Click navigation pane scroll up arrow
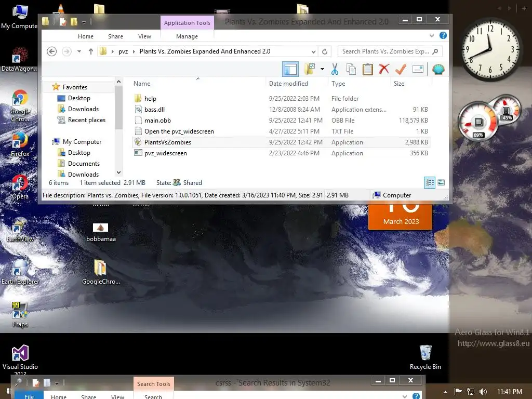Image resolution: width=532 pixels, height=399 pixels. [118, 82]
